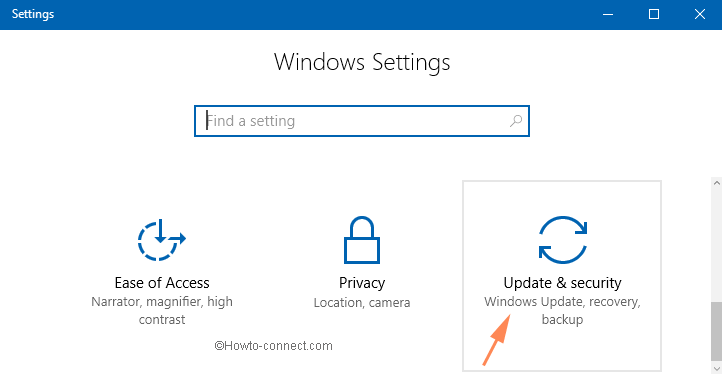722x374 pixels.
Task: Focus the Find a setting search box
Action: tap(362, 121)
